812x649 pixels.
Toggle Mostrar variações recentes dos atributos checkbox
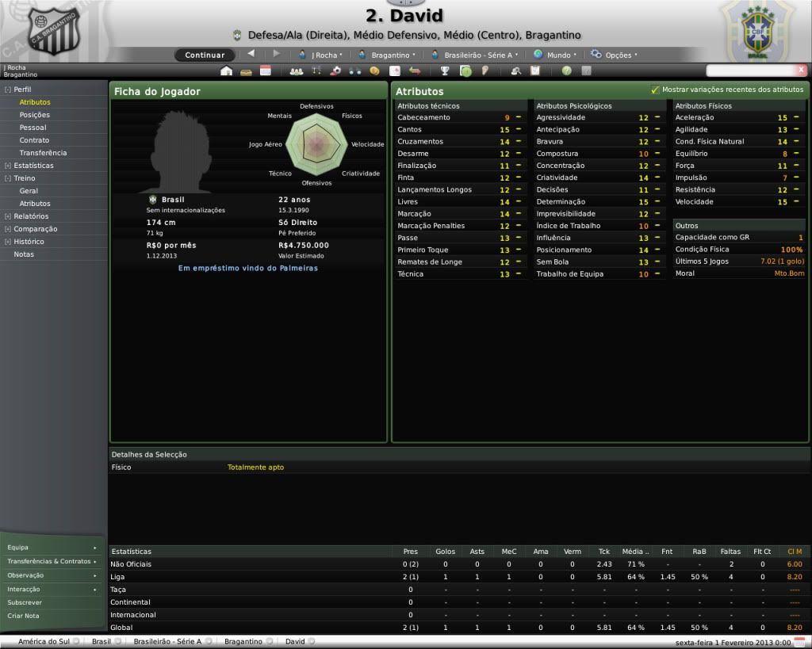click(x=655, y=90)
